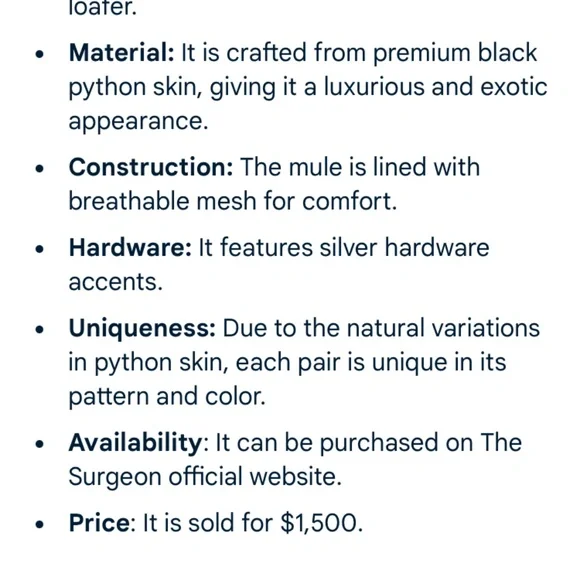Click the words 'pattern and color'

point(165,397)
